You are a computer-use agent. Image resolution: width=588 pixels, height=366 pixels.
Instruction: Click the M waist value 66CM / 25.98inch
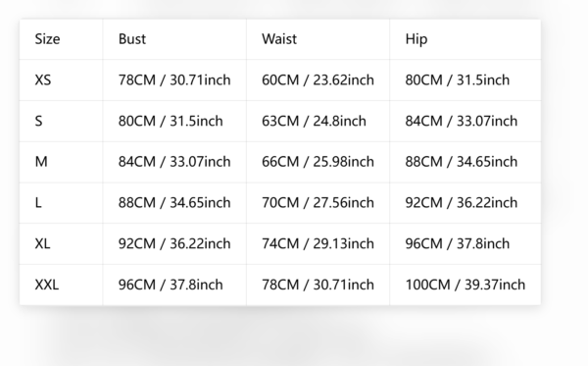pos(318,162)
